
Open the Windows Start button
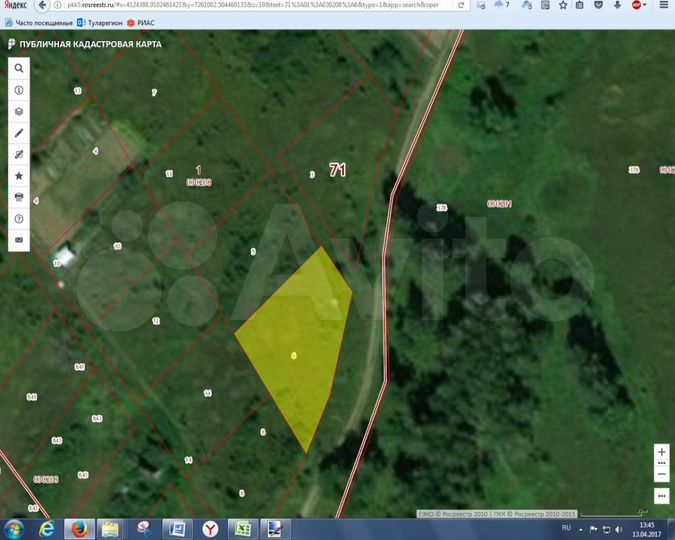15,529
